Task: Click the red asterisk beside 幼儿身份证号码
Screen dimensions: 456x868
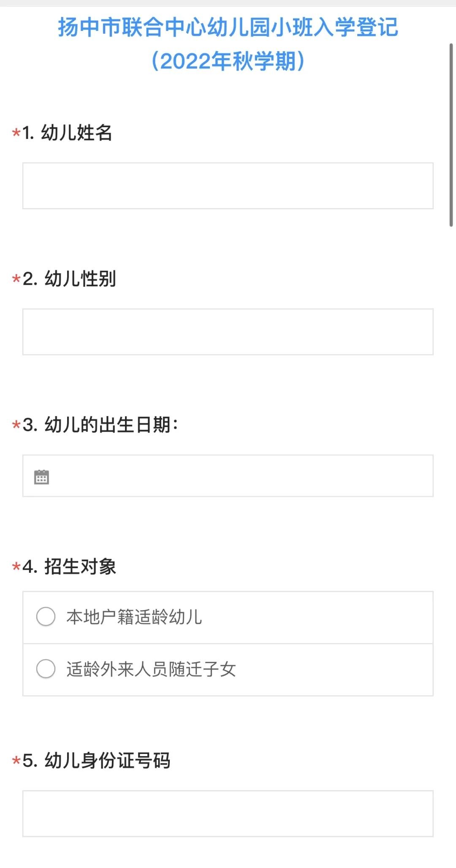Action: coord(16,761)
